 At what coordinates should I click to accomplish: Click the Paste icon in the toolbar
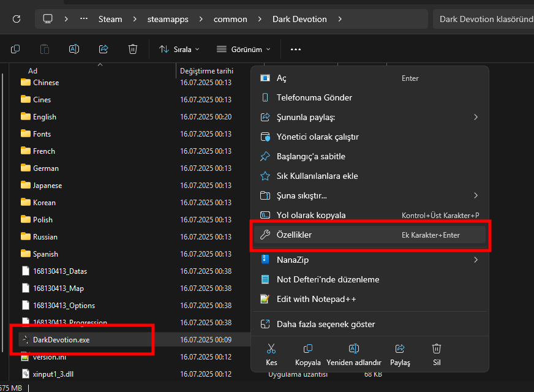tap(45, 50)
